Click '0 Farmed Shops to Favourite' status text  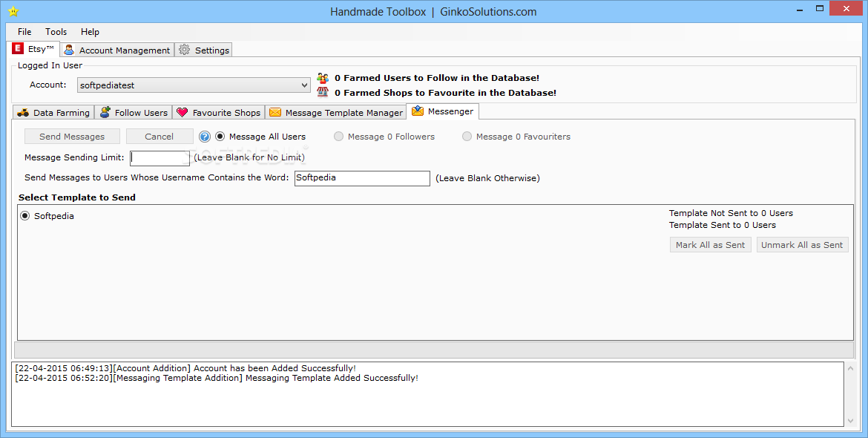446,93
